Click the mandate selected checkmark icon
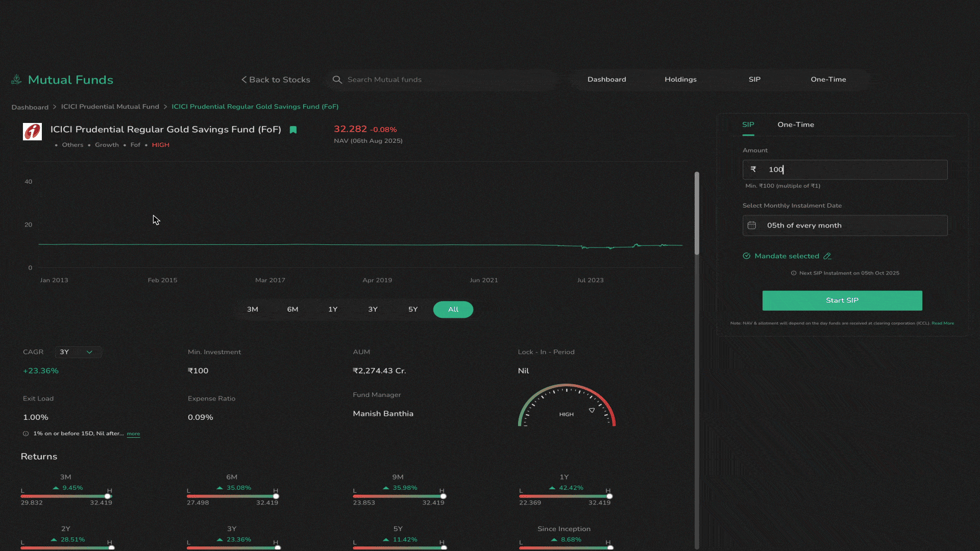This screenshot has width=980, height=551. click(746, 256)
